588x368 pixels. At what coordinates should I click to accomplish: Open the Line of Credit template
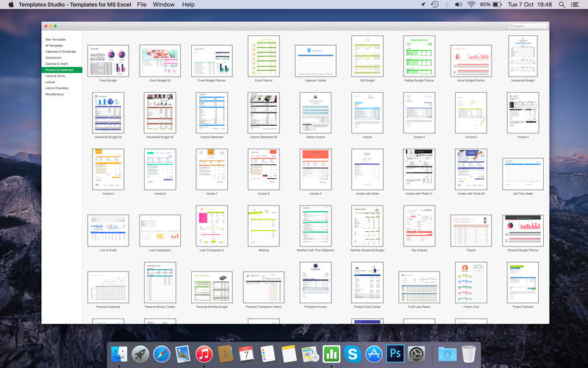click(x=108, y=230)
